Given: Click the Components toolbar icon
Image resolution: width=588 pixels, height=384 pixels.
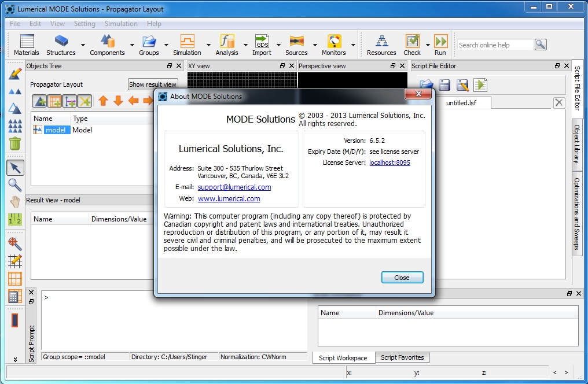Looking at the screenshot, I should 108,40.
